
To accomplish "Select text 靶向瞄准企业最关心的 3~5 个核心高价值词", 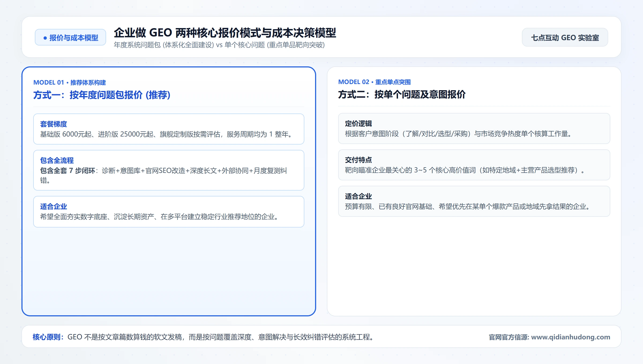I will pyautogui.click(x=410, y=170).
